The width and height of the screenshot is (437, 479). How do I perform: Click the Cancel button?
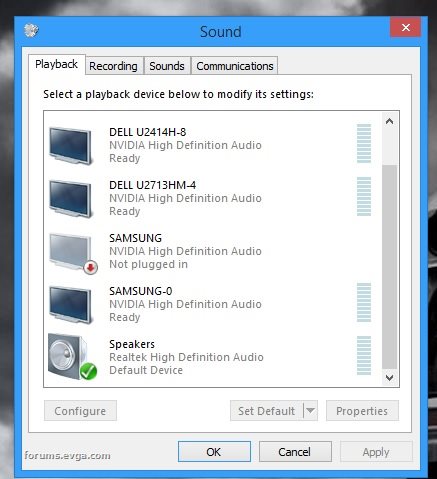(x=295, y=452)
